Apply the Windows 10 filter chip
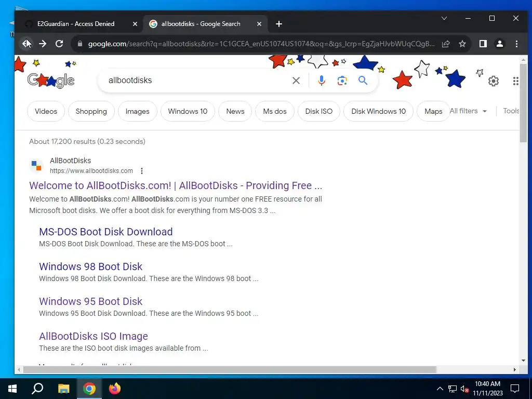This screenshot has height=399, width=532. [x=188, y=111]
